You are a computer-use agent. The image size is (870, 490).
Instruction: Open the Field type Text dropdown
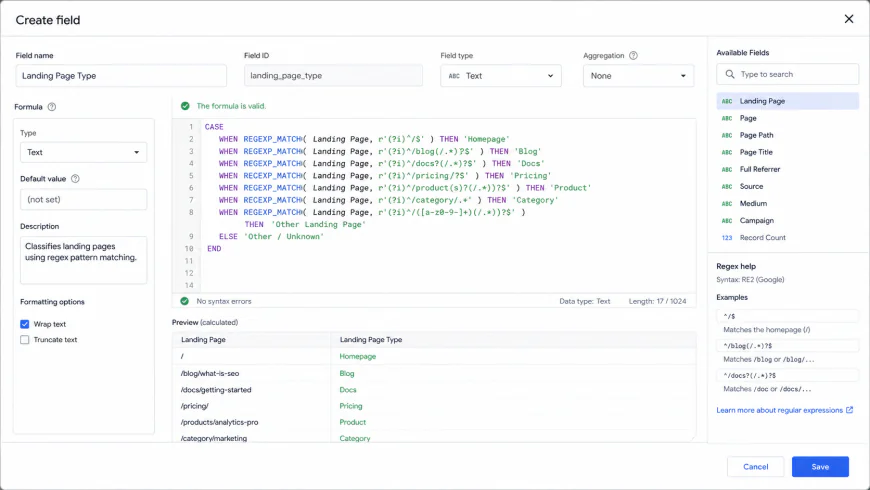point(500,75)
